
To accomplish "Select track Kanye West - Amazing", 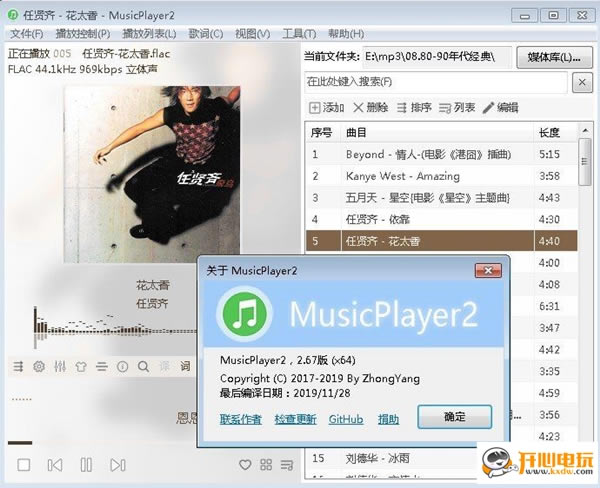I will (442, 176).
